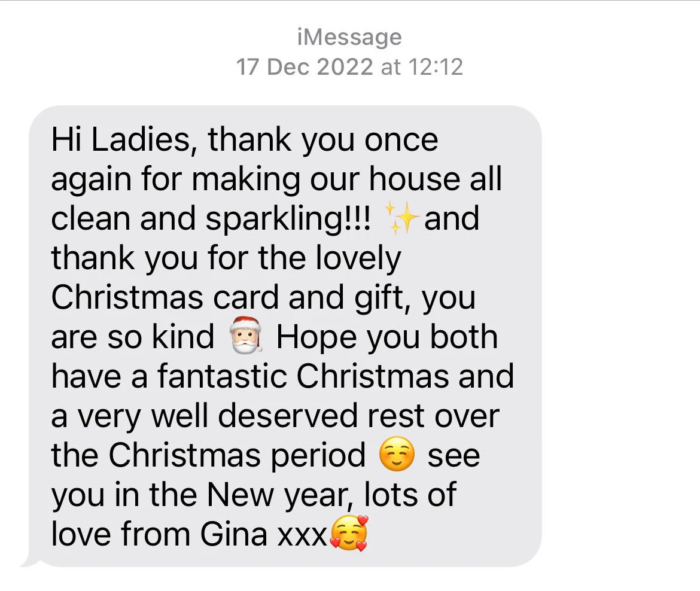
Task: Click 'Christmas card and gift' text
Action: (x=227, y=298)
